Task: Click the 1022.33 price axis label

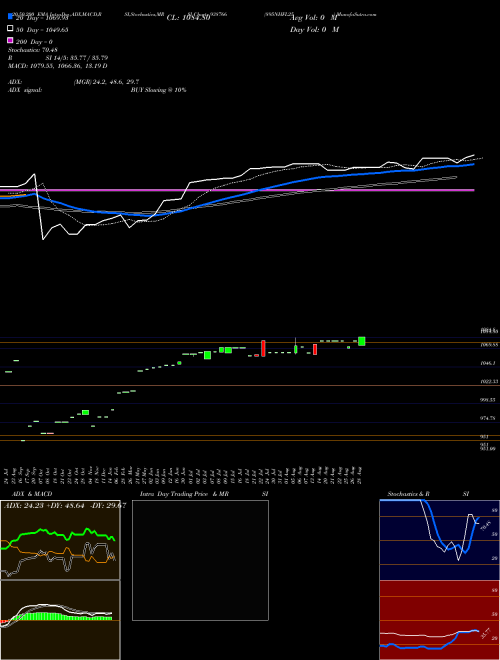Action: pyautogui.click(x=489, y=381)
